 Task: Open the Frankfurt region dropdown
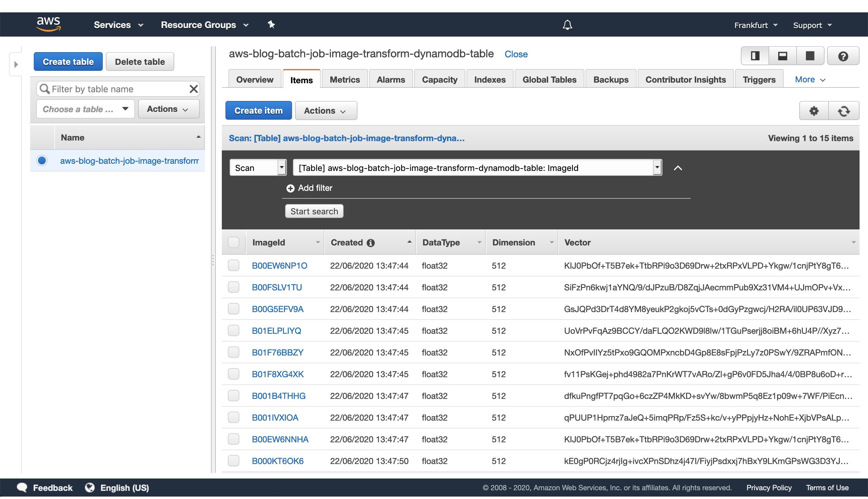pyautogui.click(x=756, y=25)
